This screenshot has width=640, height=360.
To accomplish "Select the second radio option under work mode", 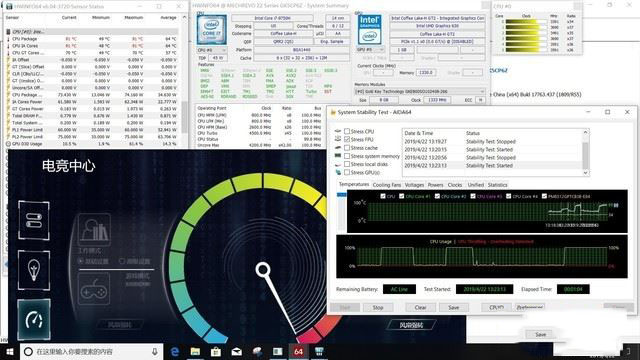I will coord(122,261).
